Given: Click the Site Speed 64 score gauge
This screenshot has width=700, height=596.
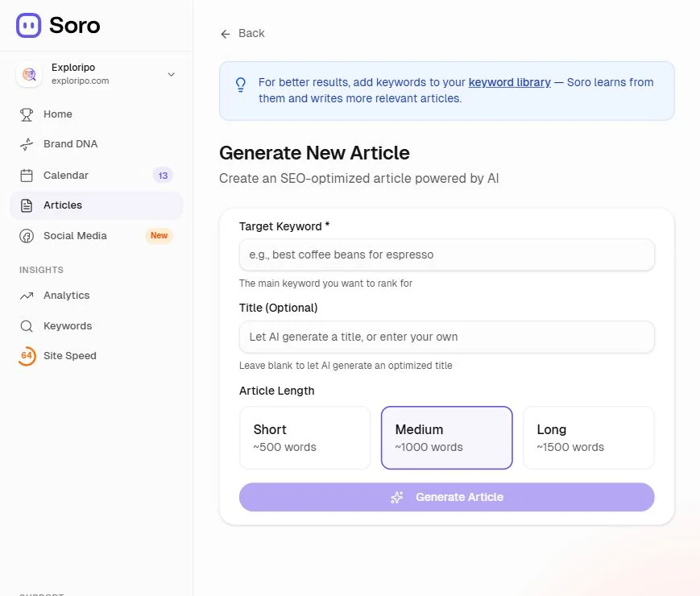Looking at the screenshot, I should [x=27, y=356].
